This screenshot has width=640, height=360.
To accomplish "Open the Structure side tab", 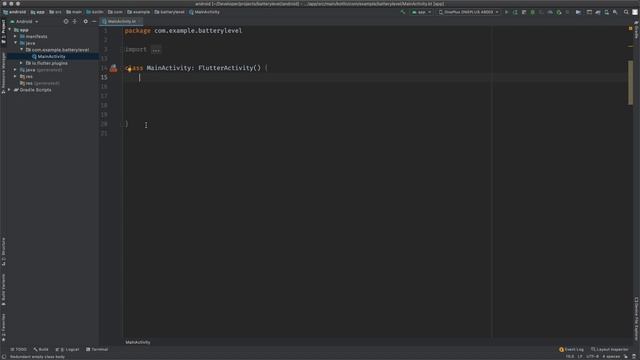I will (x=3, y=252).
